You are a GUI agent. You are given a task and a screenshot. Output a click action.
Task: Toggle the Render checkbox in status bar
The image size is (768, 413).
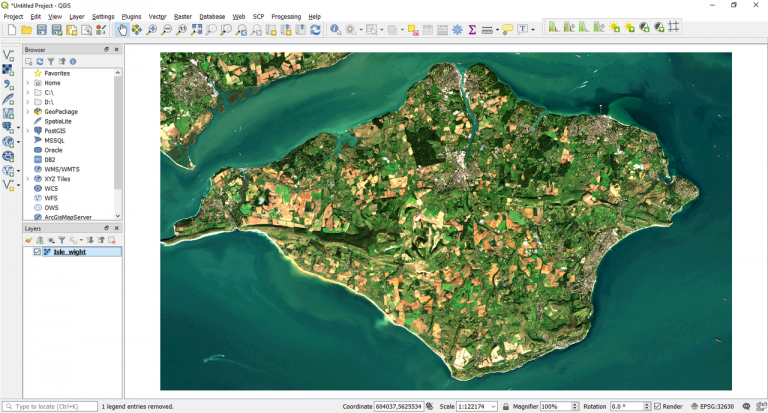click(x=657, y=407)
